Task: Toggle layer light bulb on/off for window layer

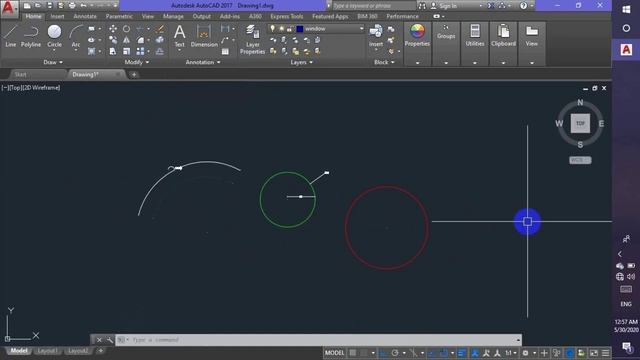Action: pos(273,29)
